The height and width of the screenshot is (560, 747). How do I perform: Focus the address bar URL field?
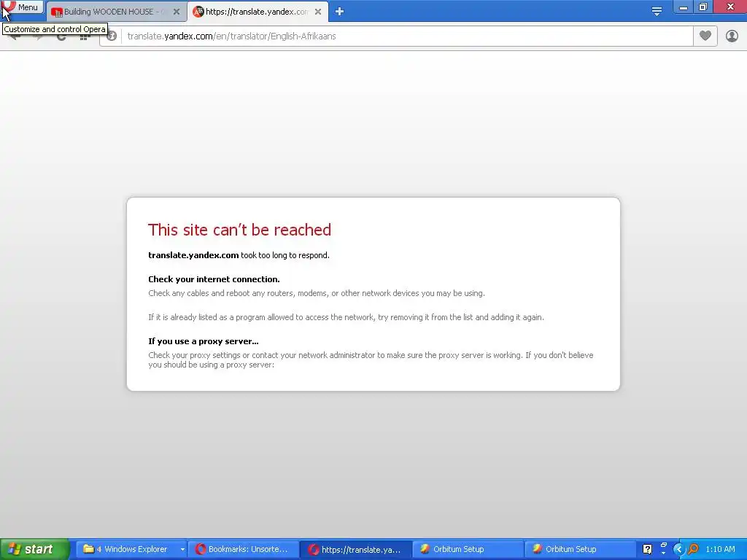coord(407,36)
